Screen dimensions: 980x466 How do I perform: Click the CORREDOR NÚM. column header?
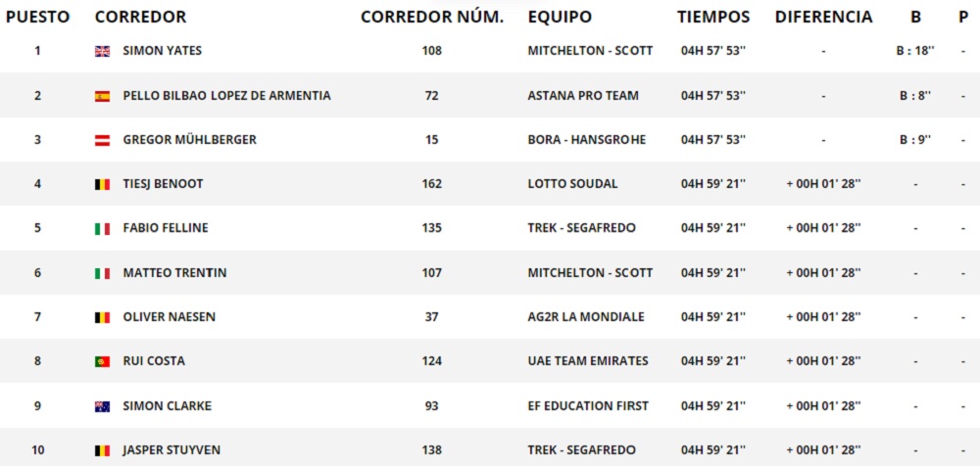(x=432, y=17)
